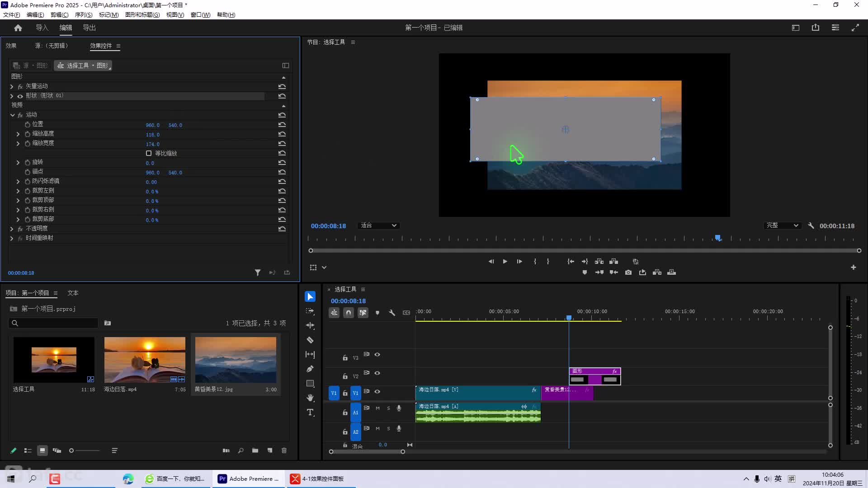Image resolution: width=868 pixels, height=488 pixels.
Task: Toggle Snap magnet in timeline
Action: pos(349,313)
